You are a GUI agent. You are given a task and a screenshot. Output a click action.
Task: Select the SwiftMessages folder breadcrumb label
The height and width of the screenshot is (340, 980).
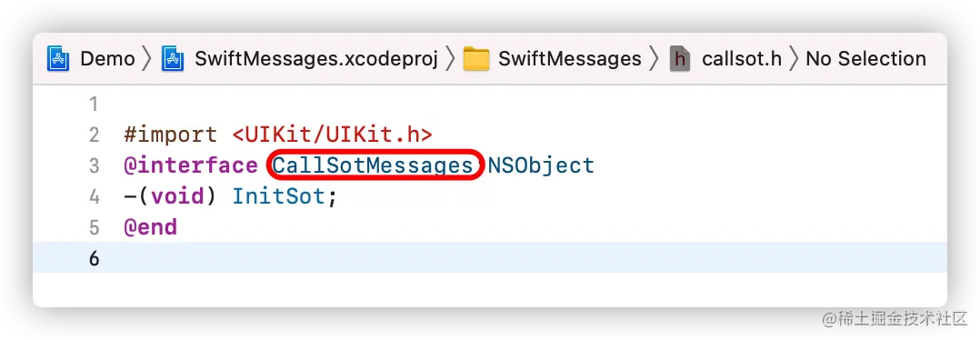point(570,59)
